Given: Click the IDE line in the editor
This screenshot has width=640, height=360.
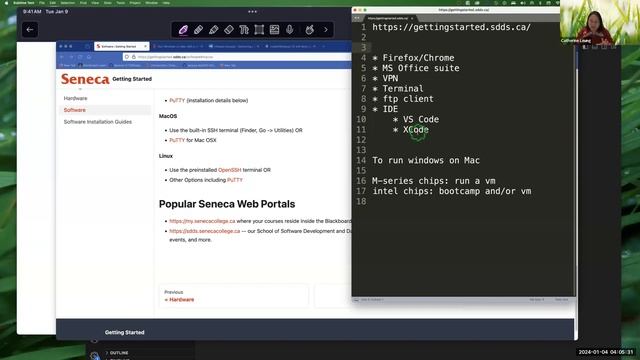Looking at the screenshot, I should tap(385, 109).
